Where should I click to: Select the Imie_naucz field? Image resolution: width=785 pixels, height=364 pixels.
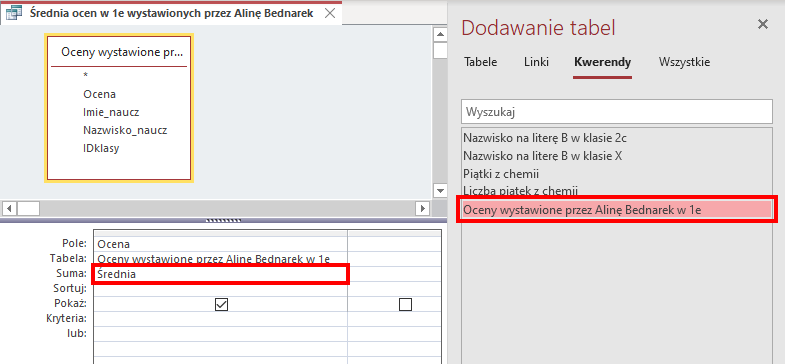pos(111,112)
